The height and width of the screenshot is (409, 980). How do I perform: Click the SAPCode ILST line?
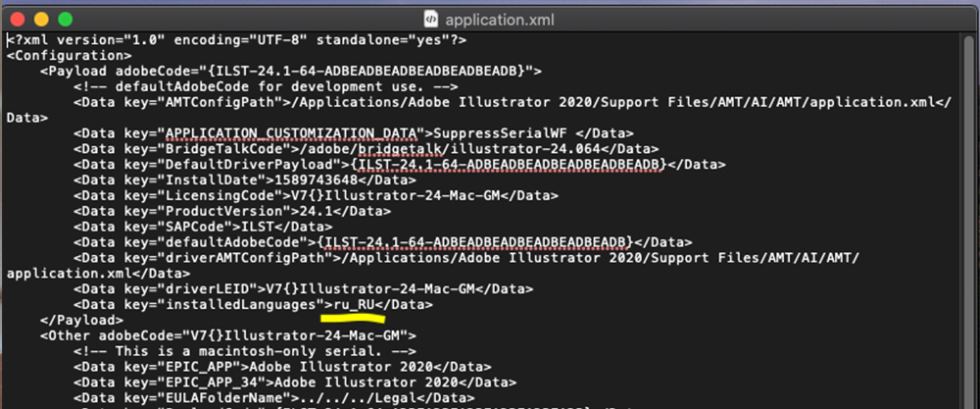203,227
